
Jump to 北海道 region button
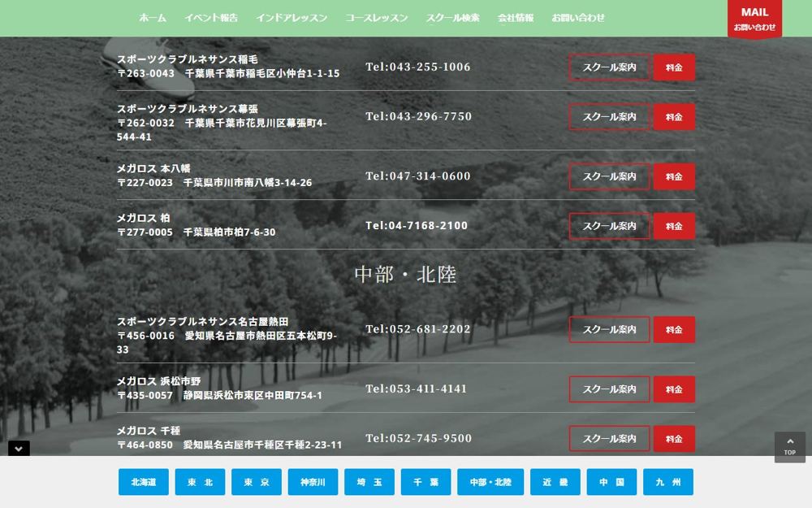click(x=144, y=482)
